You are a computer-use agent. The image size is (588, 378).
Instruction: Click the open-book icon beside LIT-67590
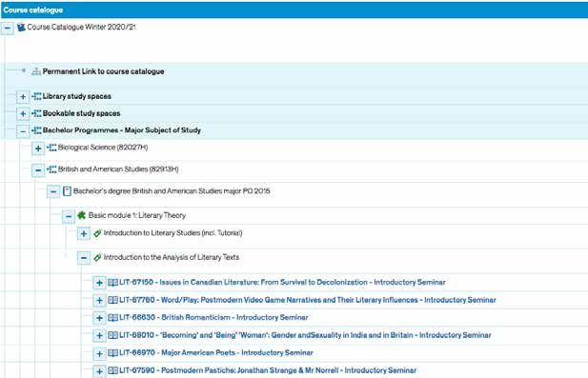112,370
